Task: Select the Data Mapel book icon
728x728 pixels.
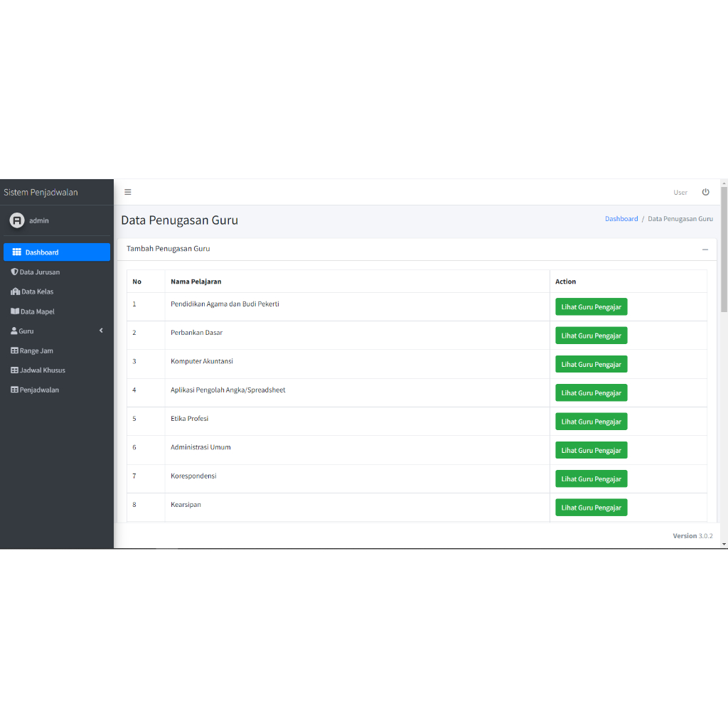Action: pyautogui.click(x=15, y=311)
